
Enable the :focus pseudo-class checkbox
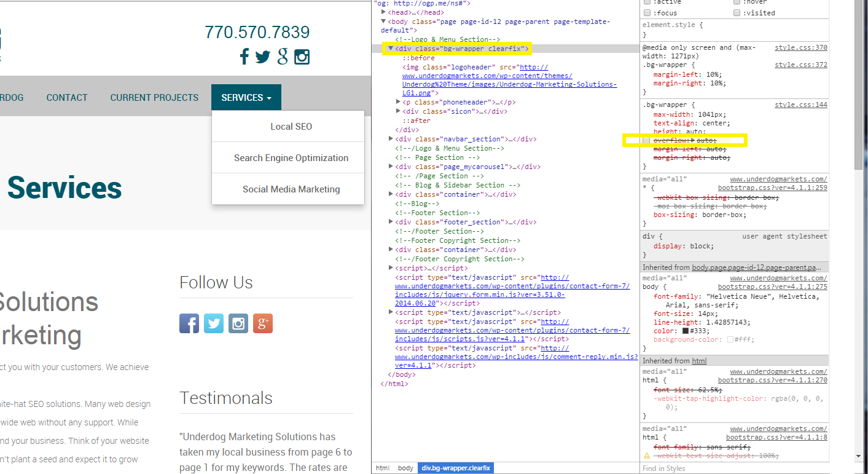tap(647, 13)
